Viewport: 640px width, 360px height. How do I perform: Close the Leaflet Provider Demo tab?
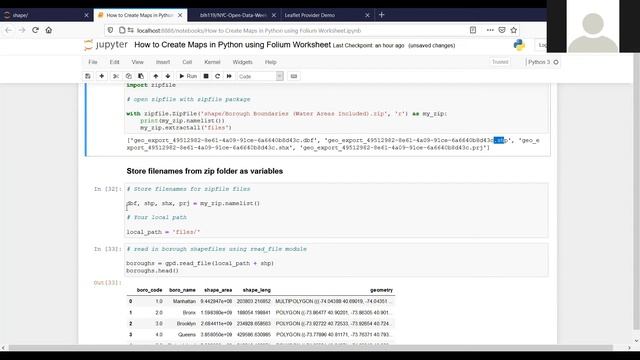click(x=367, y=15)
